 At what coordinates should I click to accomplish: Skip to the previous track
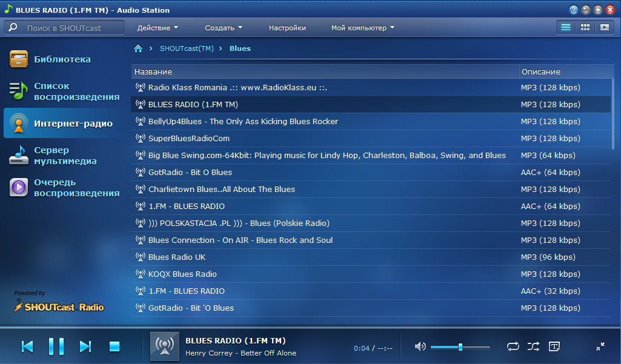click(27, 346)
